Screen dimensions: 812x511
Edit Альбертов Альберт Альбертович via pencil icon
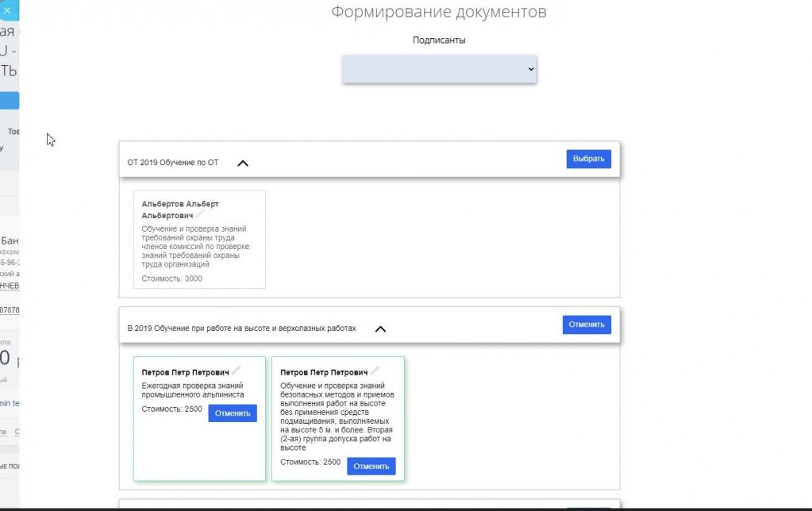pyautogui.click(x=200, y=214)
